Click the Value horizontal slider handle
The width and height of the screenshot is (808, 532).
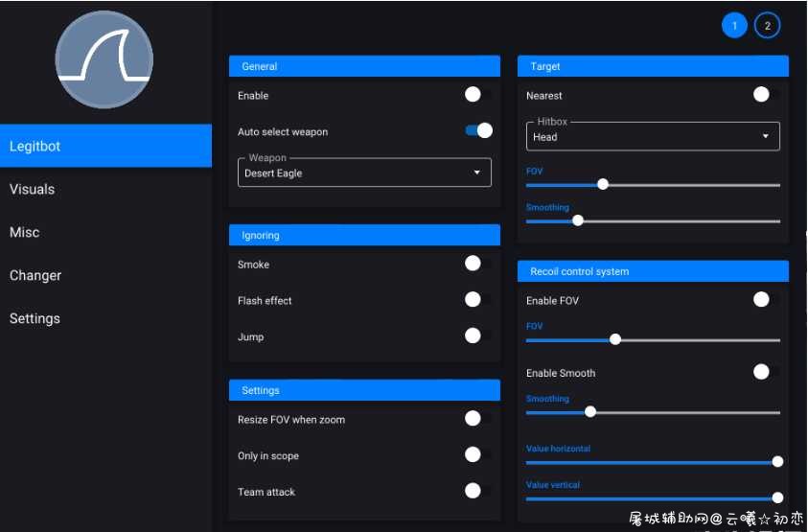coord(777,462)
